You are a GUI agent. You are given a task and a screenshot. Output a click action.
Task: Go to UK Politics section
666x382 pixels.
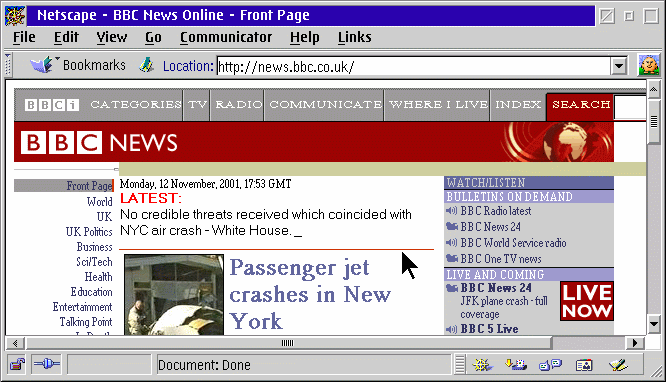[89, 232]
